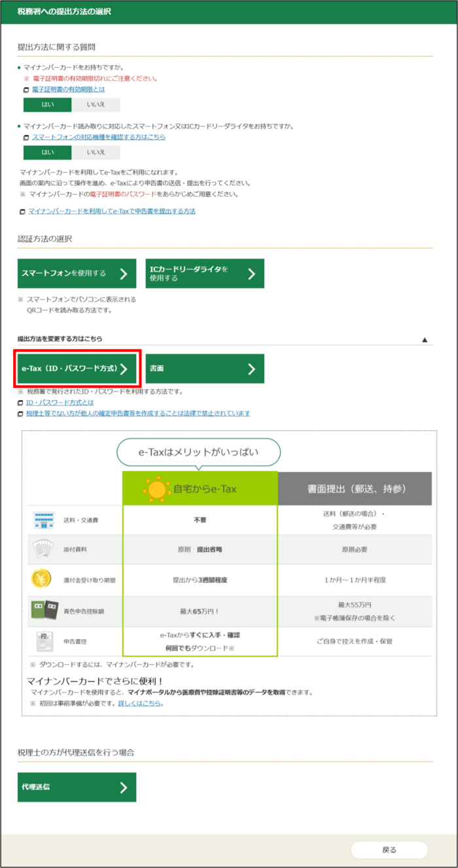Choose the 書面 submission button

pyautogui.click(x=205, y=369)
